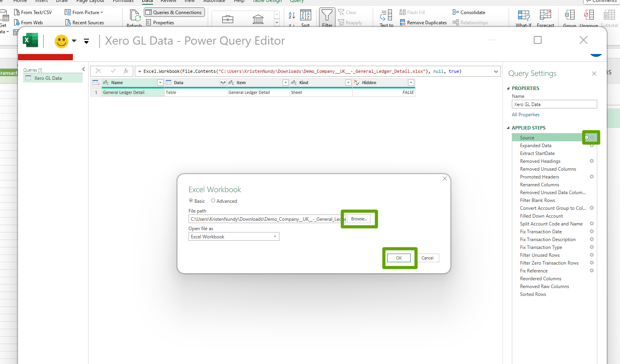This screenshot has height=364, width=620.
Task: Select the Basic radio option
Action: click(x=191, y=201)
